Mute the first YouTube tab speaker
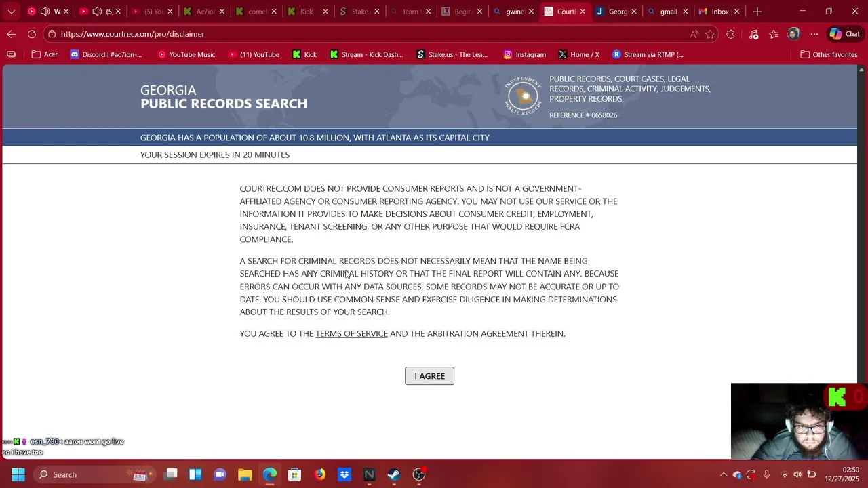Image resolution: width=868 pixels, height=488 pixels. click(45, 12)
